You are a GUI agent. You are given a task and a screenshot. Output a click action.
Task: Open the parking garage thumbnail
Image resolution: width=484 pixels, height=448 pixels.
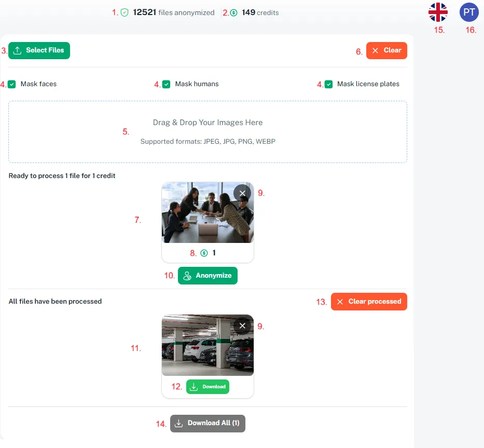point(208,345)
